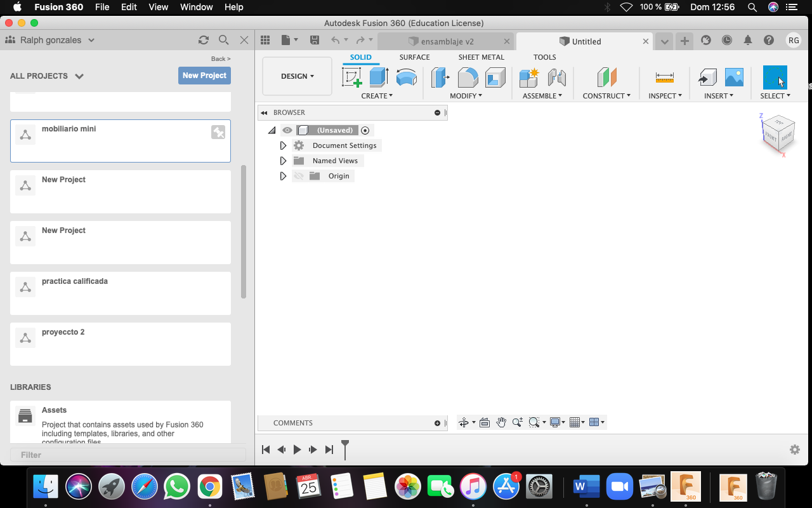The height and width of the screenshot is (508, 812).
Task: Open the Orbit navigation tool
Action: 464,422
